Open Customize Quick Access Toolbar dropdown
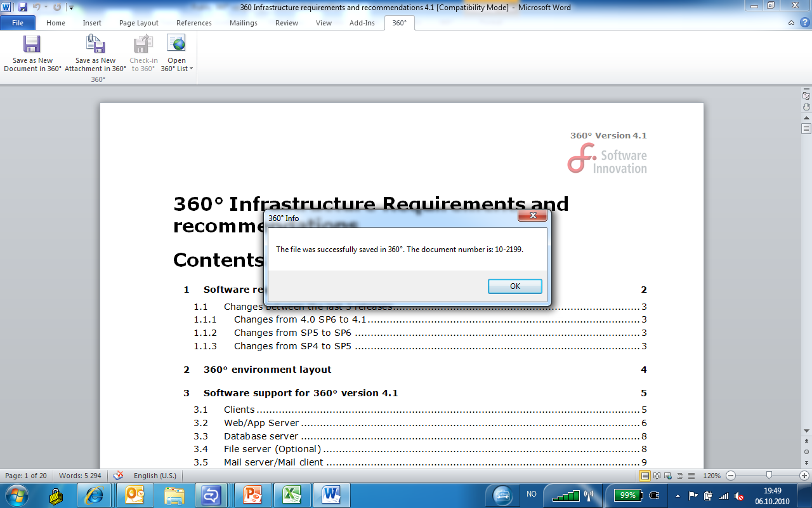812x508 pixels. 71,8
